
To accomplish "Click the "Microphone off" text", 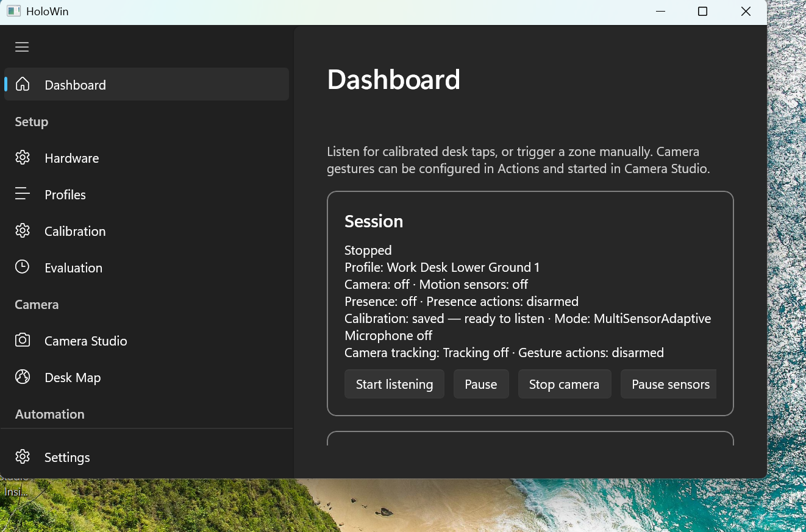I will coord(388,336).
